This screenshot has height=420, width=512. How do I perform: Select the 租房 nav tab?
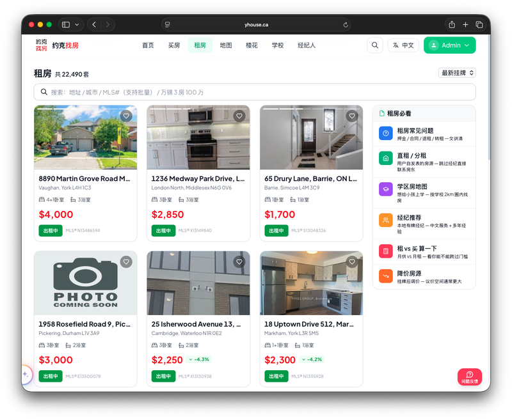[x=200, y=45]
